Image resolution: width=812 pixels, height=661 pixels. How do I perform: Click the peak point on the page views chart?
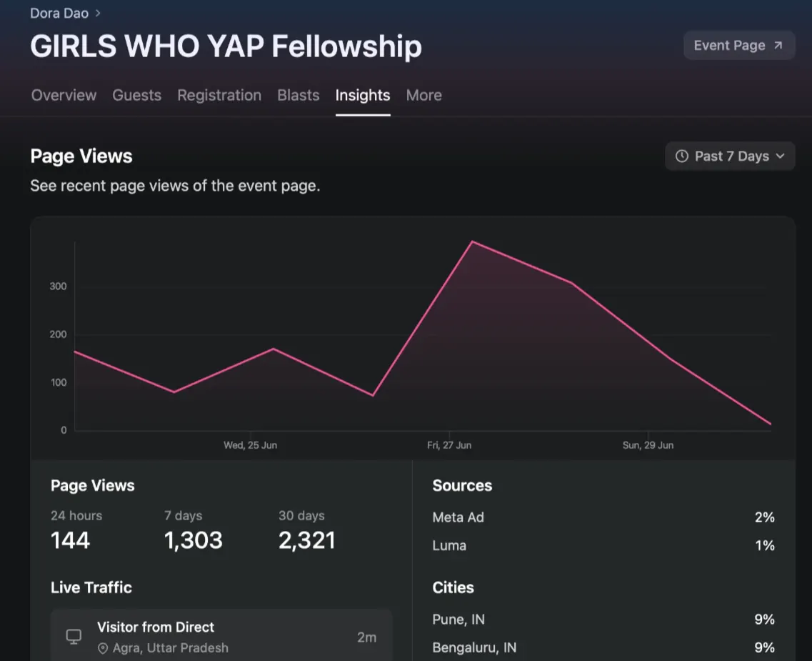tap(472, 242)
